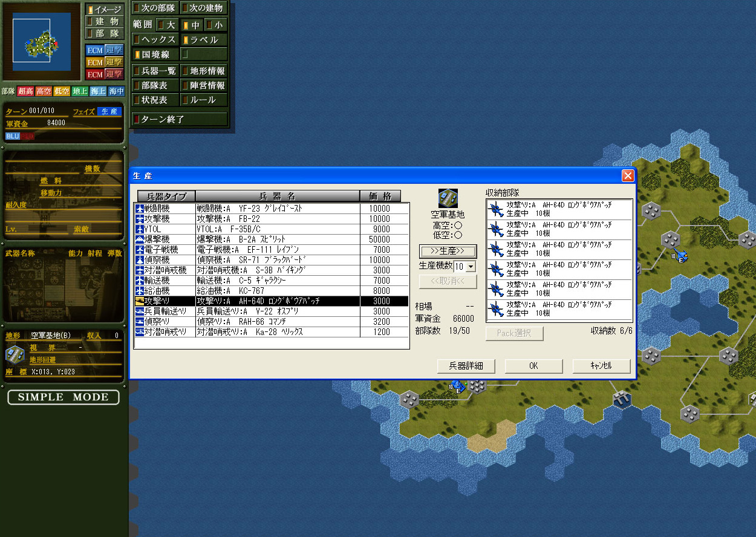Open the 陣営情報 faction info menu
The image size is (756, 537).
click(x=204, y=85)
